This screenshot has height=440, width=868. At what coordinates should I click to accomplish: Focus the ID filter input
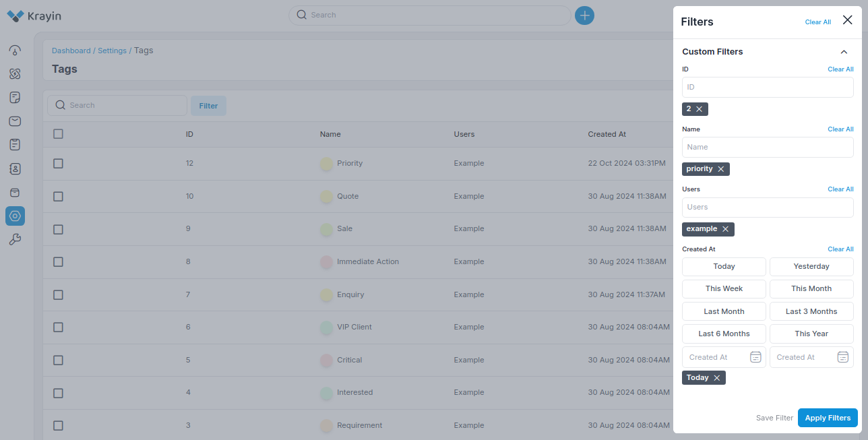point(768,87)
